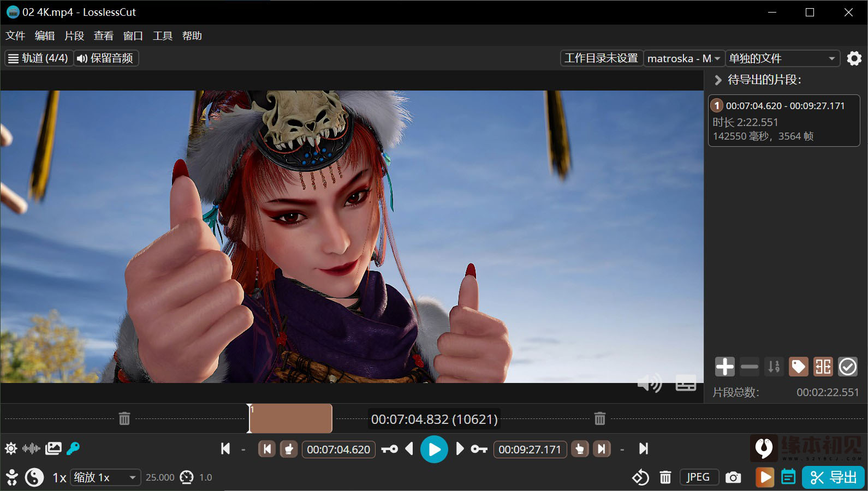Jump to the start of the video
This screenshot has width=868, height=491.
[x=225, y=448]
